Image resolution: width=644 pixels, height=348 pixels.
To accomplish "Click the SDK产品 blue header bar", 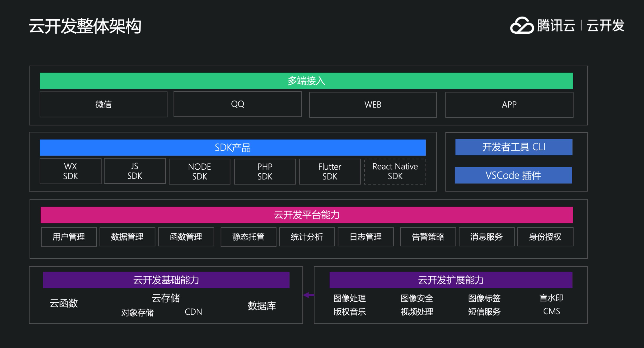I will coord(232,148).
